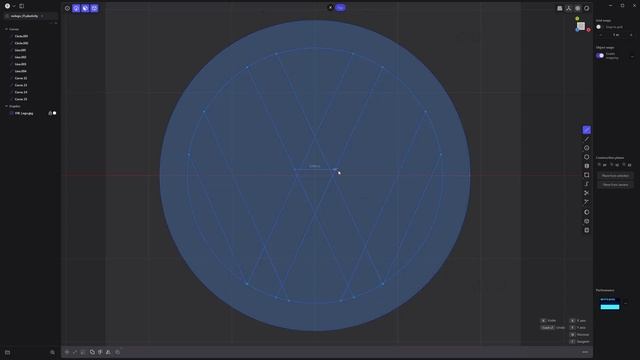Choose the YZ construction plane
640x360 pixels.
615,165
